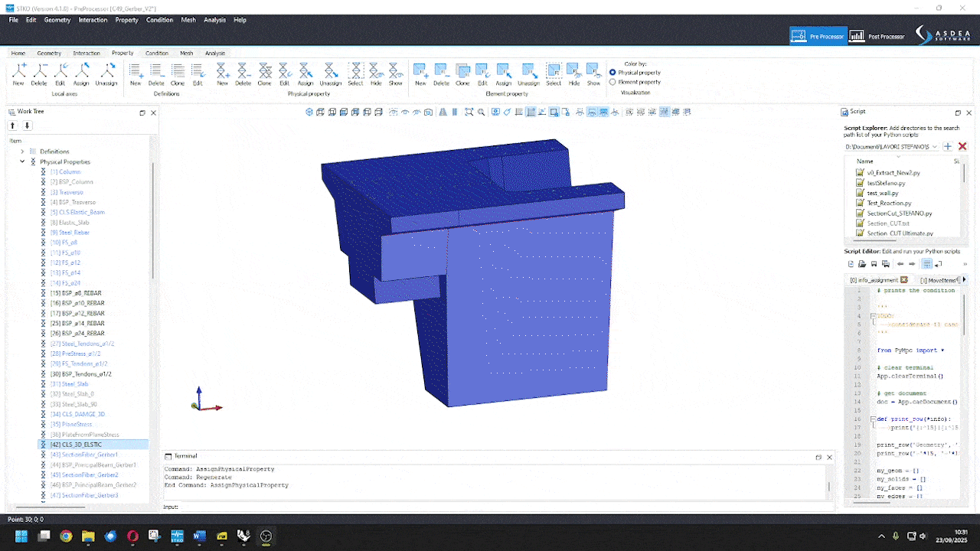
Task: Click the Work Tree move down arrow
Action: click(27, 126)
